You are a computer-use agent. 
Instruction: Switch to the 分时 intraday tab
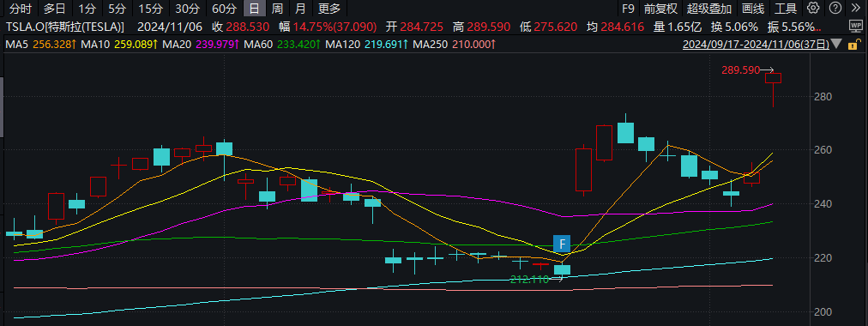[21, 9]
